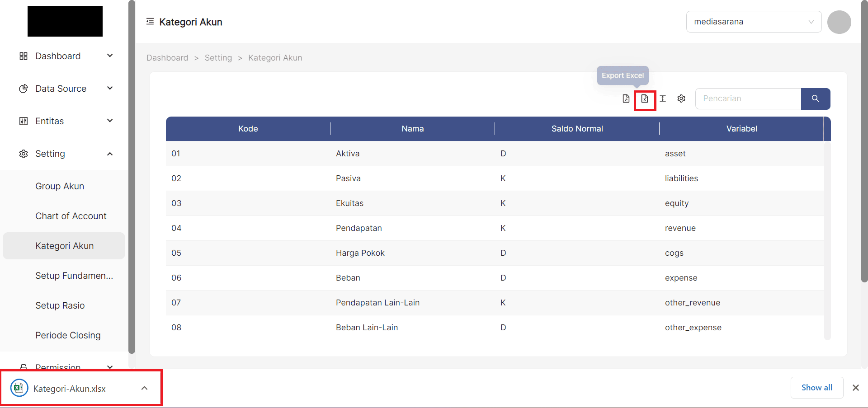The image size is (868, 408).
Task: Select Group Akun from the sidebar
Action: click(x=60, y=186)
